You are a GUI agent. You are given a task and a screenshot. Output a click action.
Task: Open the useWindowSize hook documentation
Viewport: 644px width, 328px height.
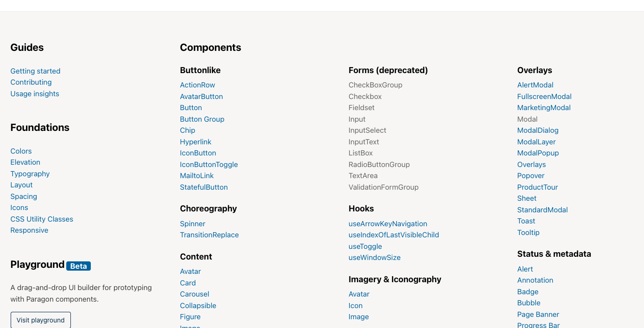374,257
